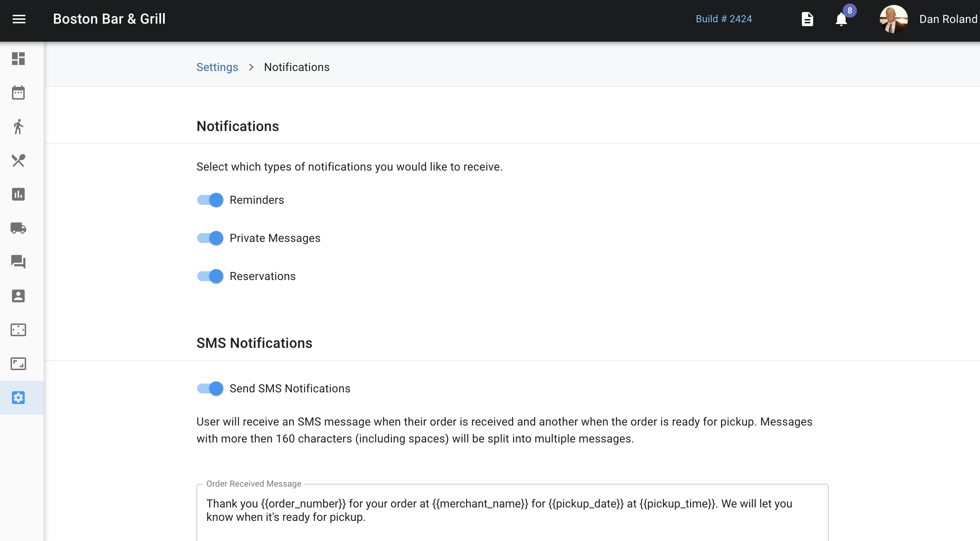The image size is (980, 541).
Task: Switch off Reservations notifications toggle
Action: [x=210, y=276]
